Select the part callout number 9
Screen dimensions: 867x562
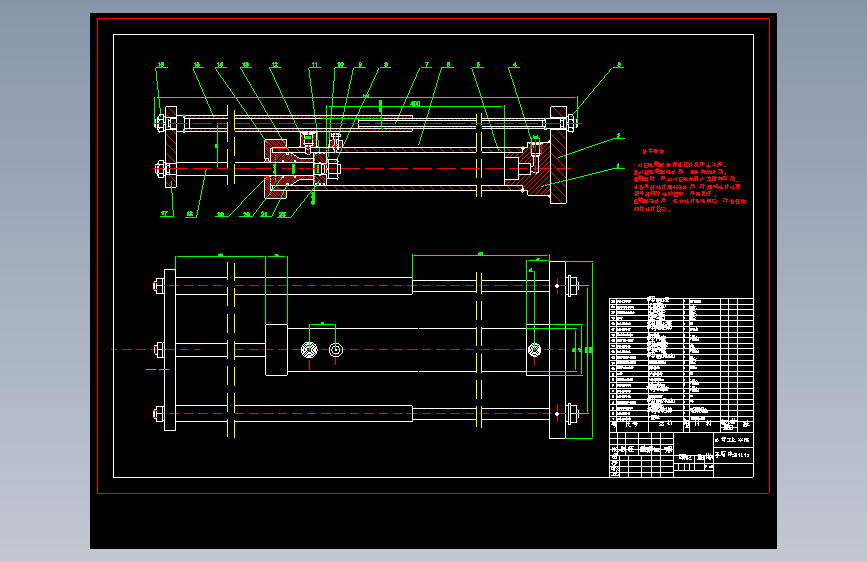pyautogui.click(x=361, y=65)
